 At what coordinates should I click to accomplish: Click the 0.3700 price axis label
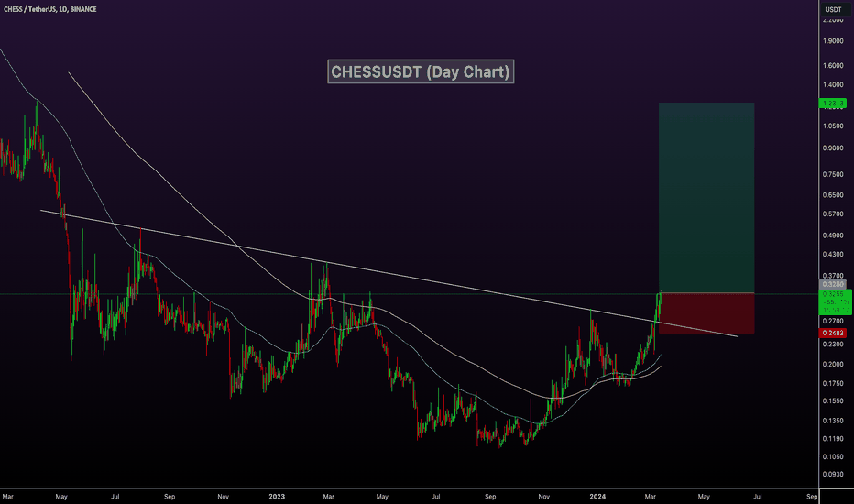coord(833,276)
